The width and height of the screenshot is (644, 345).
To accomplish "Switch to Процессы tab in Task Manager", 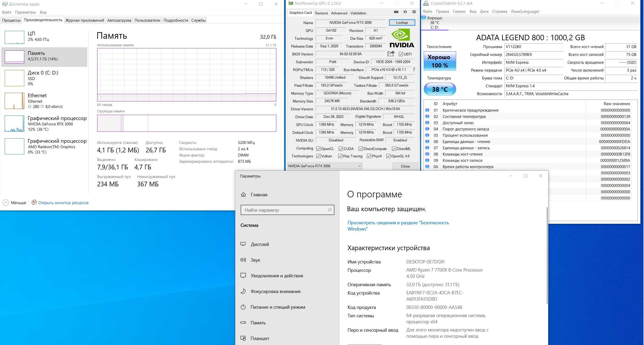I will coord(11,20).
